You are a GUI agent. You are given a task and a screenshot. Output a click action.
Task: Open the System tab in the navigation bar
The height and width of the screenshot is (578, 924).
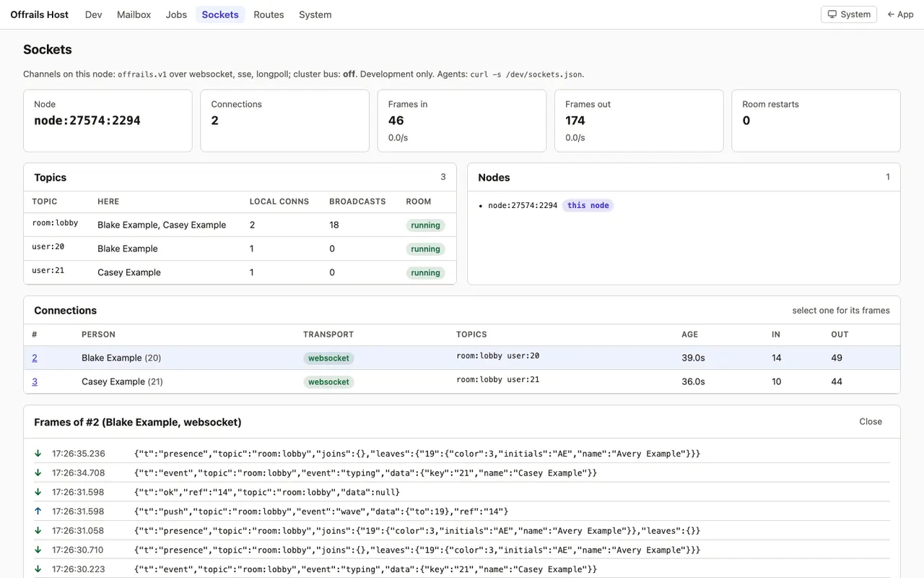(315, 14)
